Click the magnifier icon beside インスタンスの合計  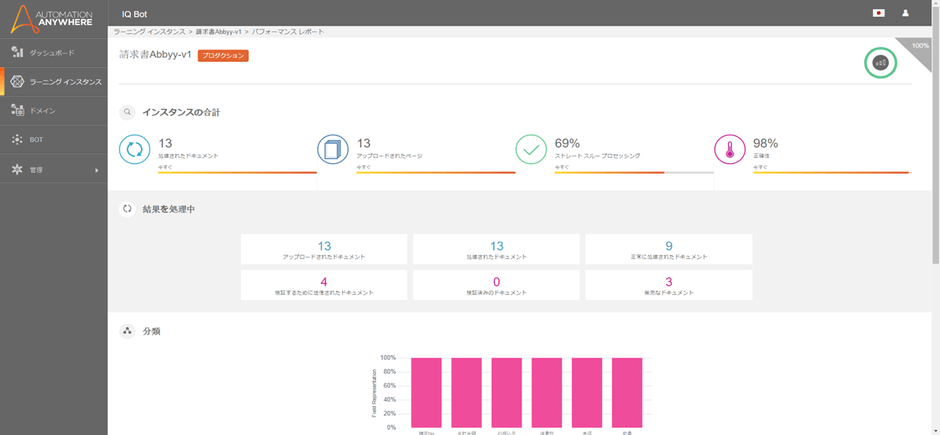[x=127, y=112]
